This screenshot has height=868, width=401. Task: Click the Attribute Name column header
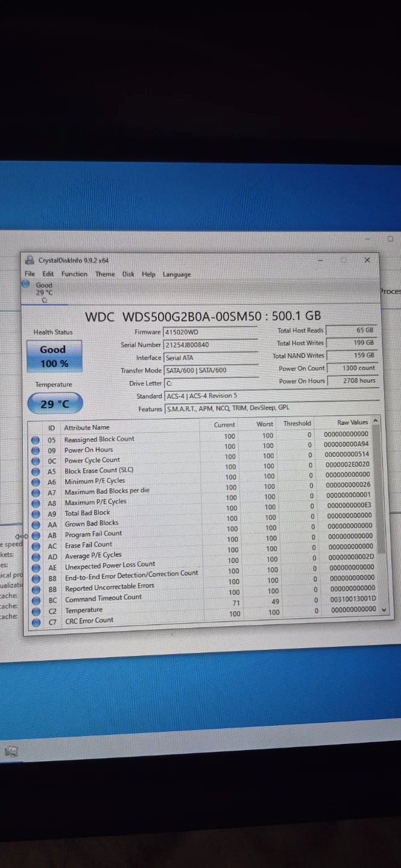click(87, 427)
